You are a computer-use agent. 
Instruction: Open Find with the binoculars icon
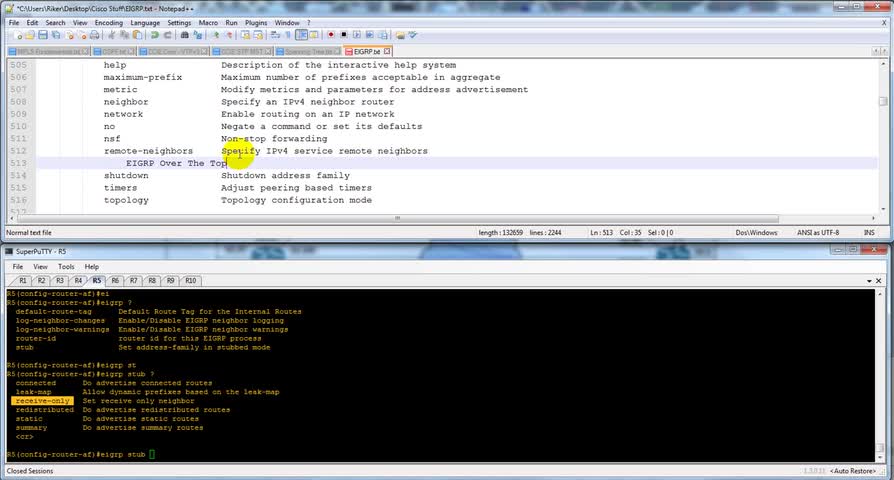pyautogui.click(x=185, y=35)
